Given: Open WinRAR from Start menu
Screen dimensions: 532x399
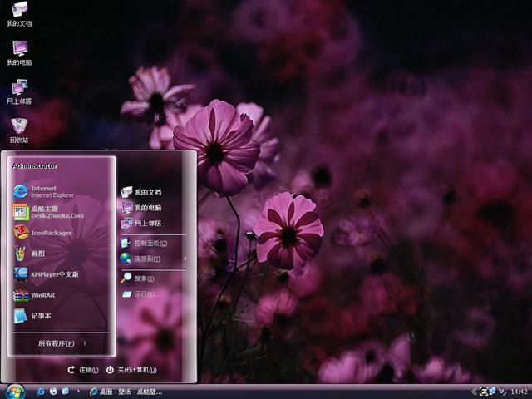Looking at the screenshot, I should (x=34, y=295).
